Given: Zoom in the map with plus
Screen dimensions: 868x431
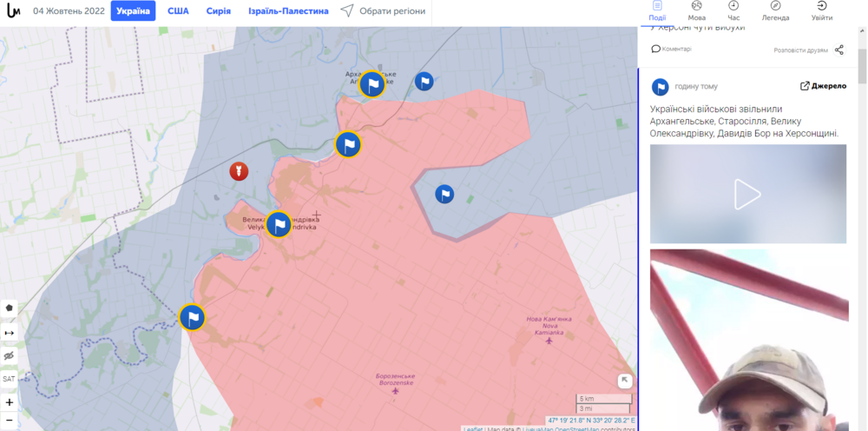Looking at the screenshot, I should [x=10, y=402].
